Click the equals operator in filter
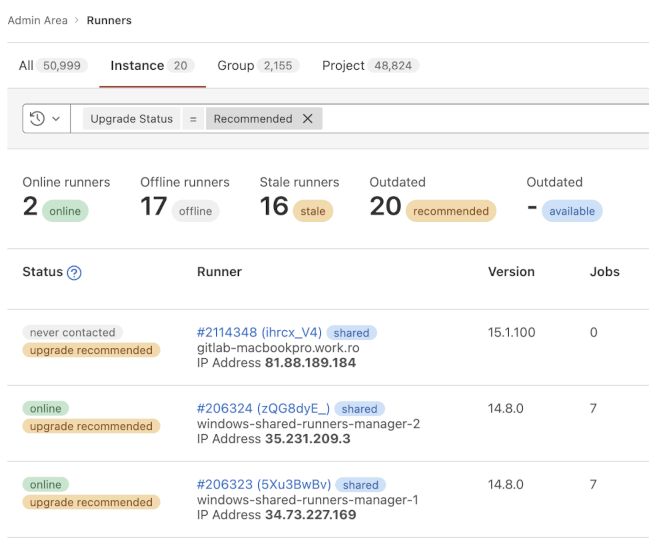The width and height of the screenshot is (649, 544). coord(193,118)
